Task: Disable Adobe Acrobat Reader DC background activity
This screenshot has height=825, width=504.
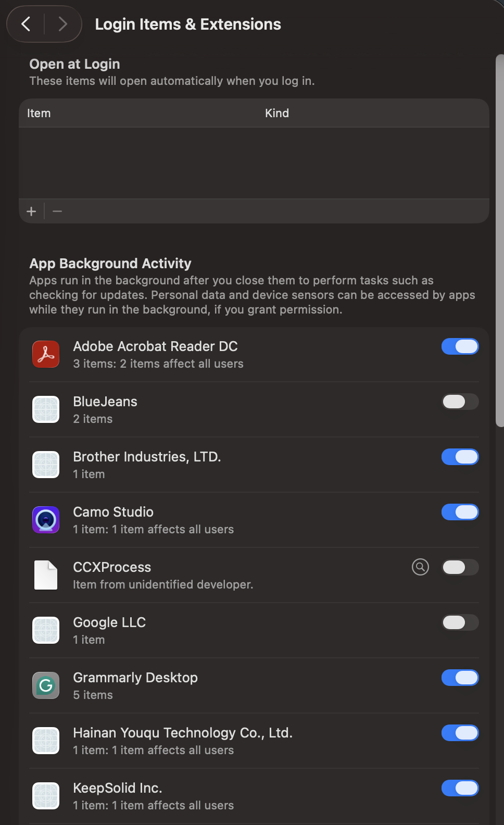Action: tap(460, 346)
